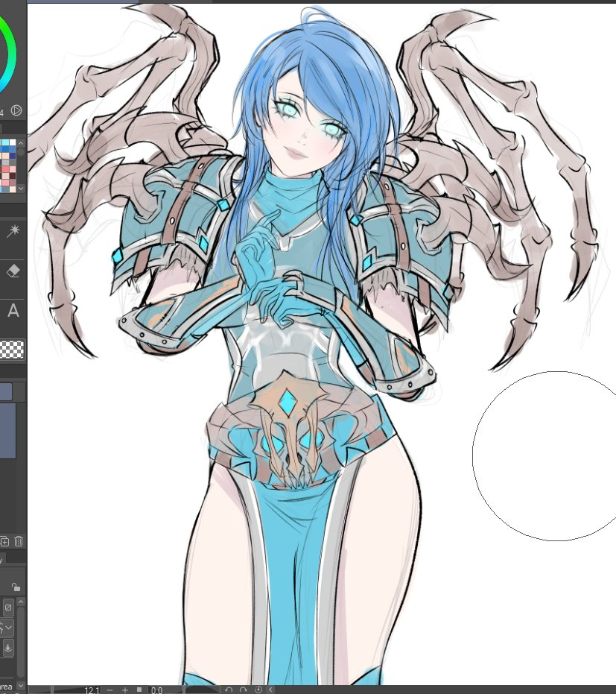Click the zoom out minus button
Screen dimensions: 616x694
pos(111,690)
